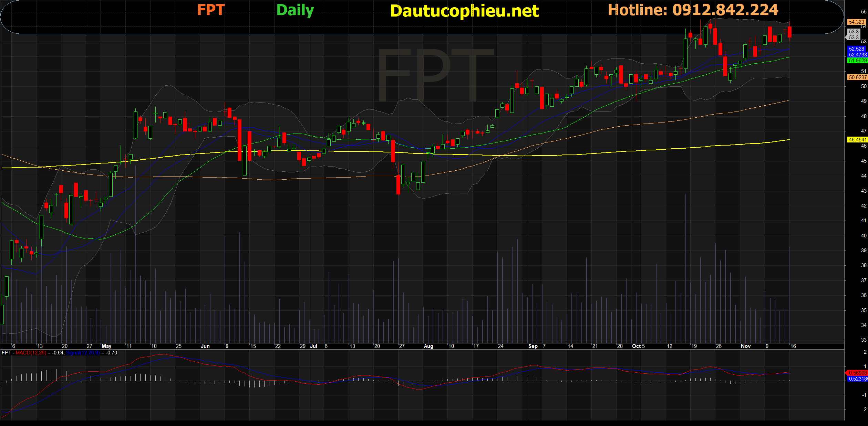Click the Nov label on date axis
The height and width of the screenshot is (426, 868).
(x=745, y=346)
